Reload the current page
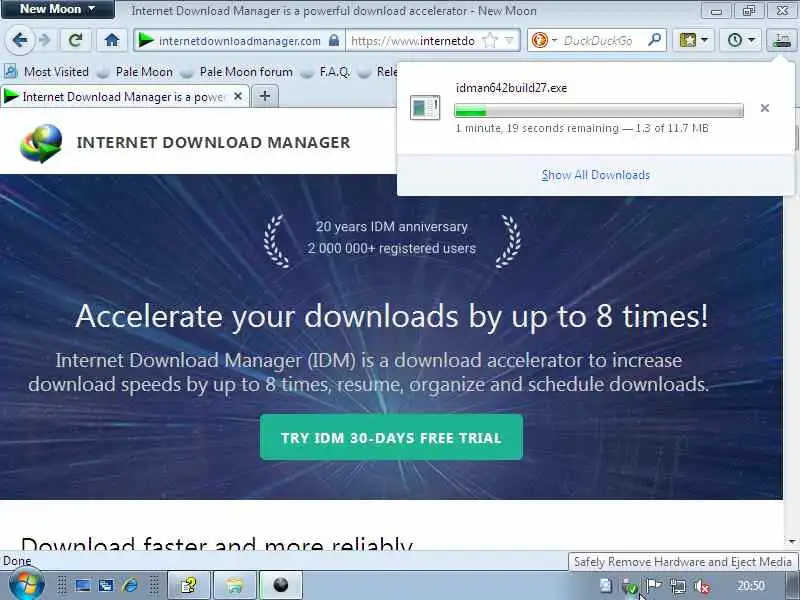 [x=76, y=40]
